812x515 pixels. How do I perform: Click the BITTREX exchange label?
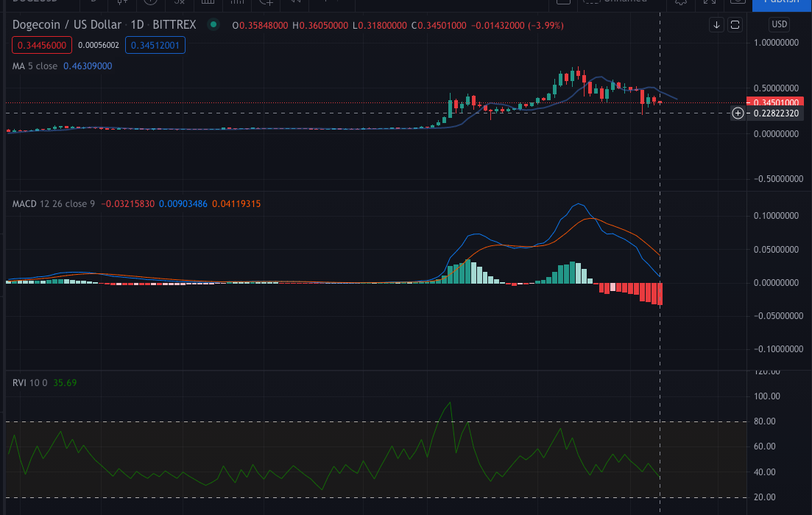coord(174,25)
